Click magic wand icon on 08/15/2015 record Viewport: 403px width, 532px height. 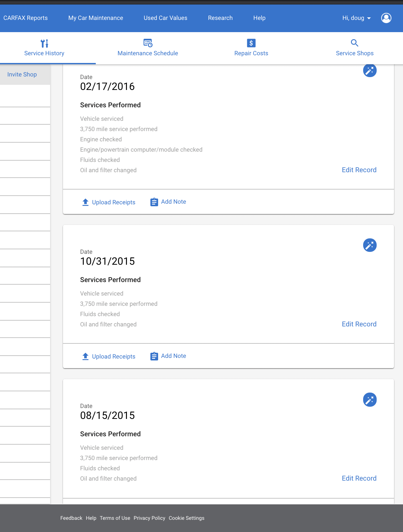[370, 400]
